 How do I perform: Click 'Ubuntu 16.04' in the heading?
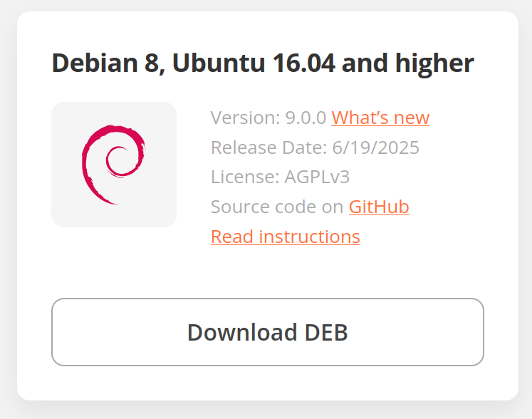click(x=254, y=63)
